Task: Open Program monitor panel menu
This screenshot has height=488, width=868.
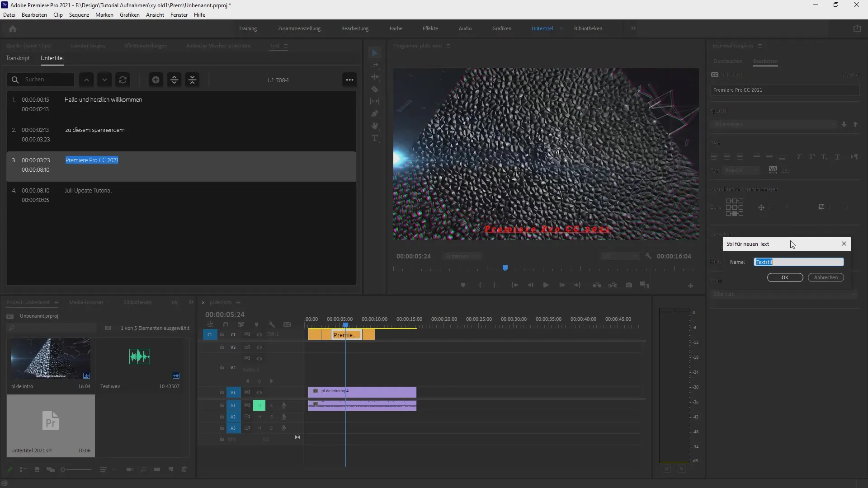Action: click(448, 46)
